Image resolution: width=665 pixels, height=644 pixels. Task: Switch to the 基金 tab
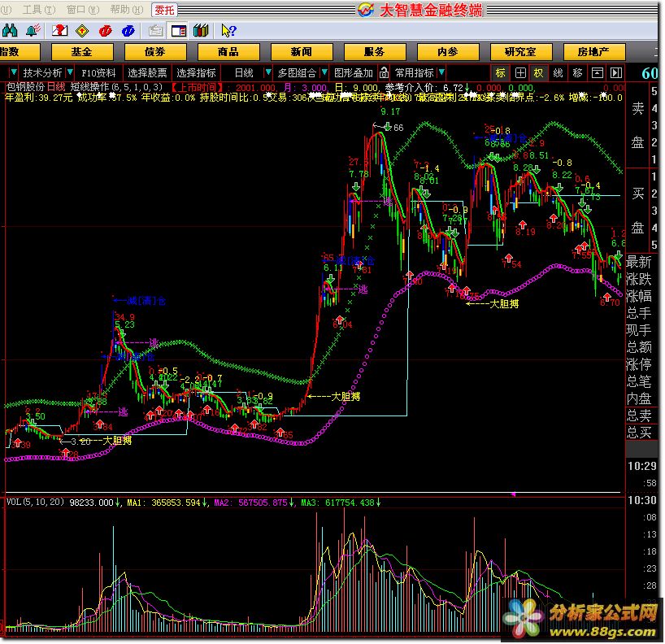82,52
